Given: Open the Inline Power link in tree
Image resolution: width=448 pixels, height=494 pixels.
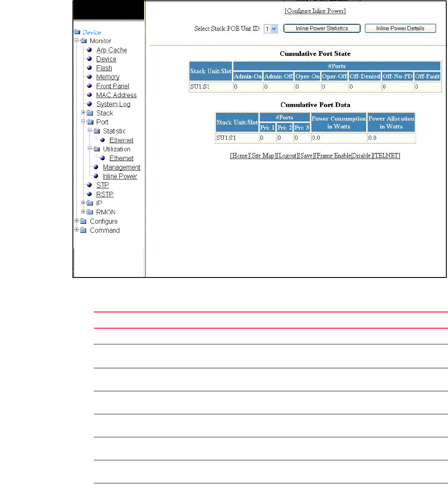Looking at the screenshot, I should click(120, 176).
